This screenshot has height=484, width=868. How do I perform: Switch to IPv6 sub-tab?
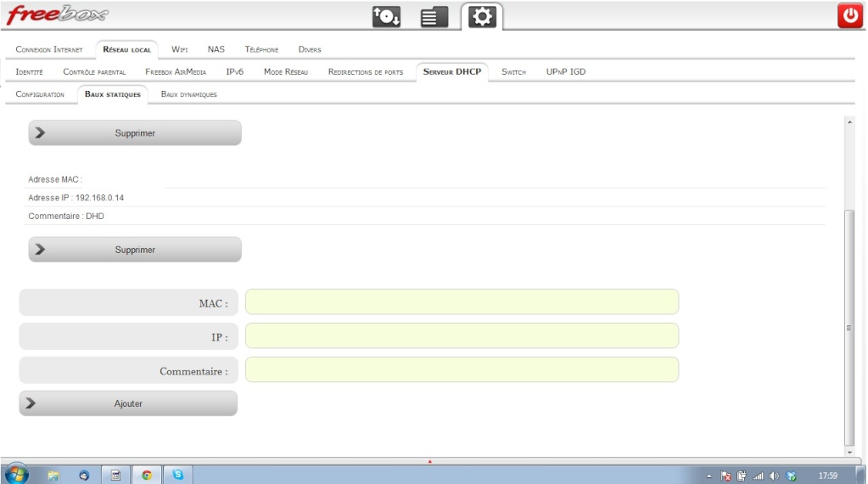coord(235,71)
